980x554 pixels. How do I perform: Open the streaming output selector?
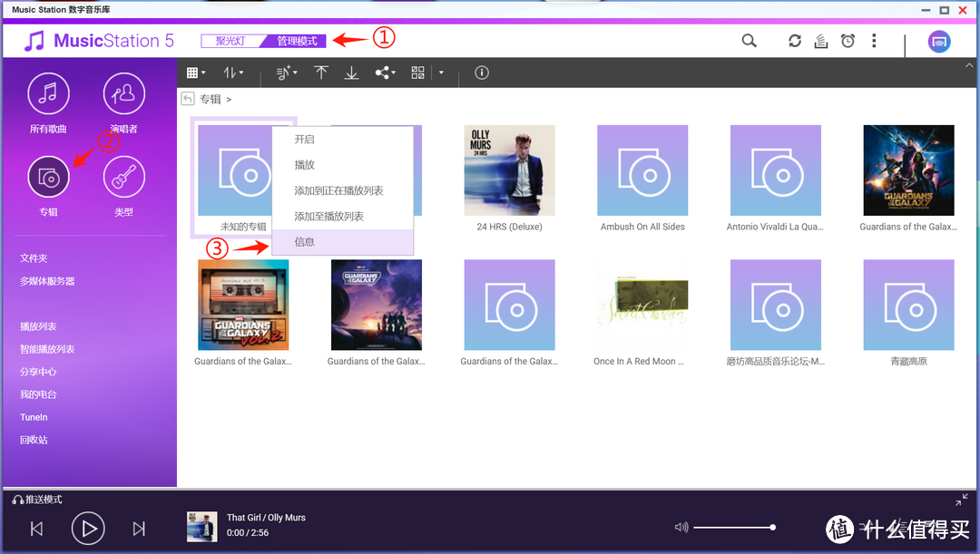click(939, 41)
